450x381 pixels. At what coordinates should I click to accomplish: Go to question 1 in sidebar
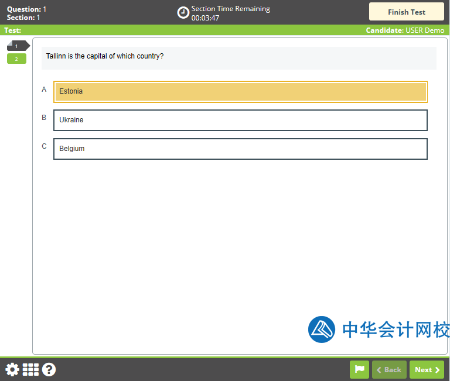[18, 46]
